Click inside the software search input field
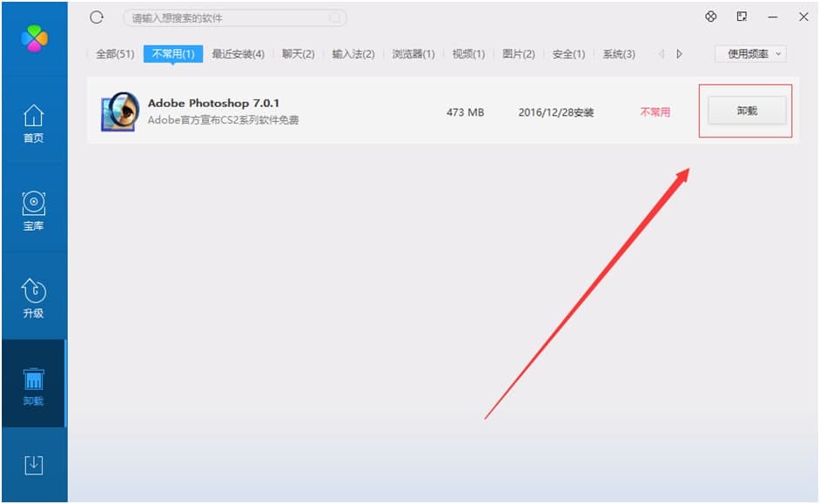This screenshot has width=820, height=504. click(234, 18)
